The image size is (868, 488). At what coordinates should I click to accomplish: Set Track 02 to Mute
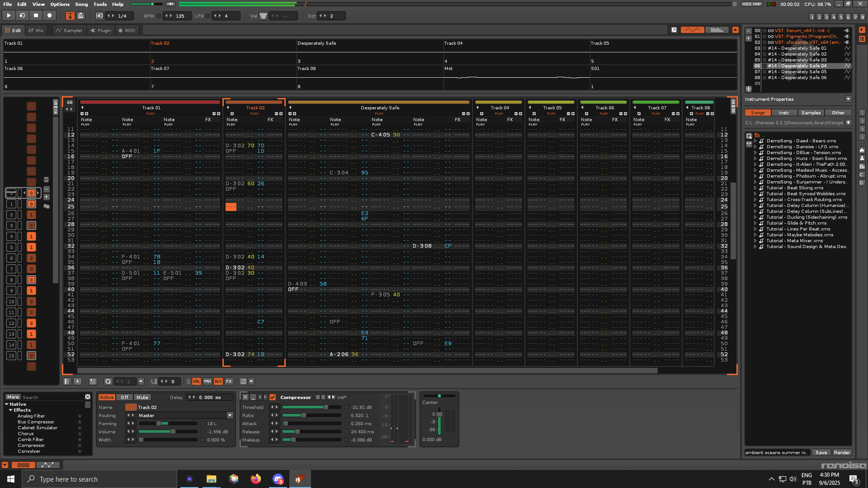142,397
